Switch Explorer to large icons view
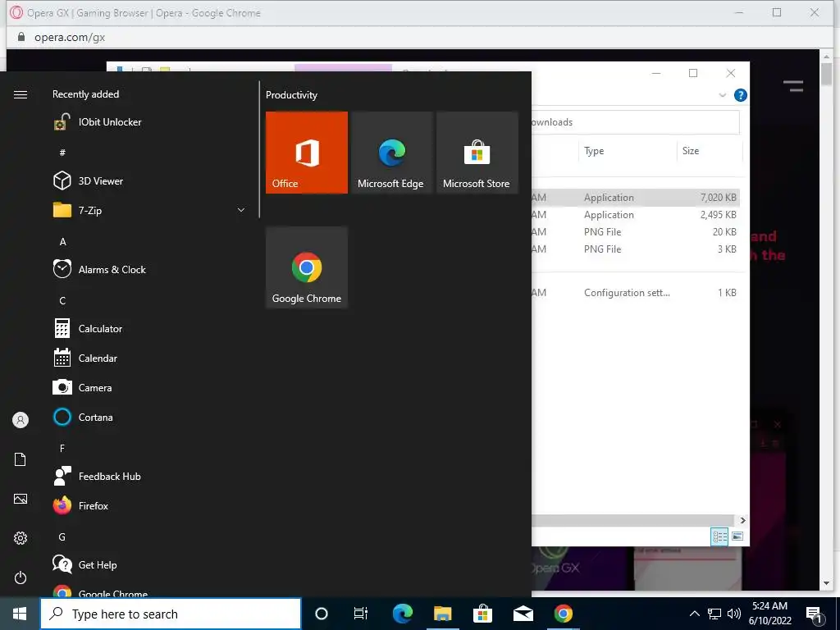The width and height of the screenshot is (840, 630). (737, 536)
